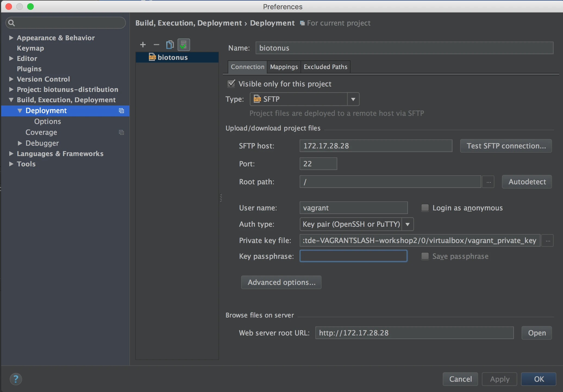
Task: Open Advanced options dialog
Action: (x=281, y=282)
